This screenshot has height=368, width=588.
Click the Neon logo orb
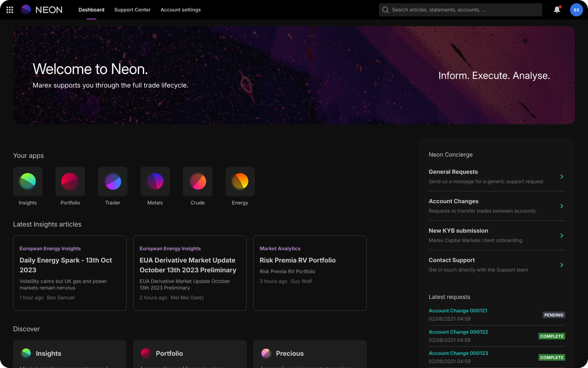(x=26, y=10)
